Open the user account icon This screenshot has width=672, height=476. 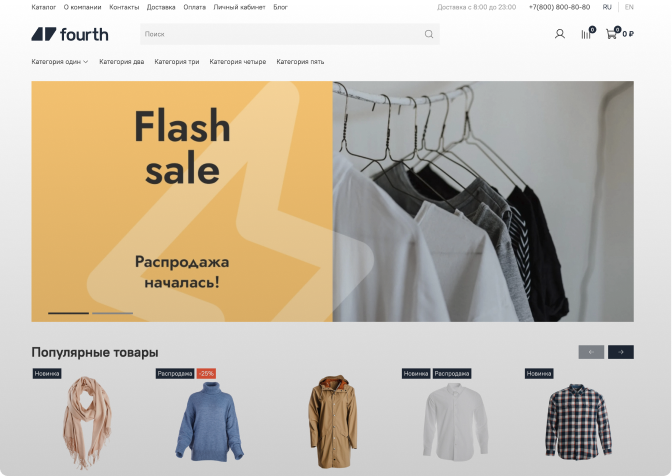[560, 34]
